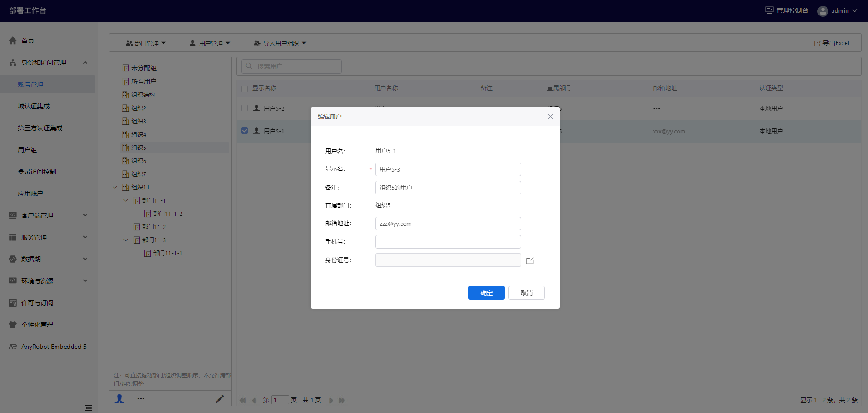
Task: Select 组织7 in the tree
Action: pyautogui.click(x=139, y=174)
